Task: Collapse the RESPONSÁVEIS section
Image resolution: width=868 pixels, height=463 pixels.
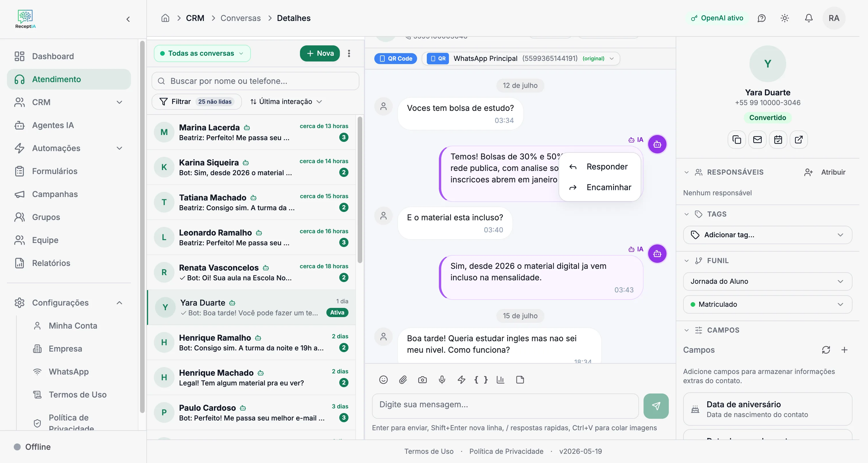Action: (x=686, y=172)
